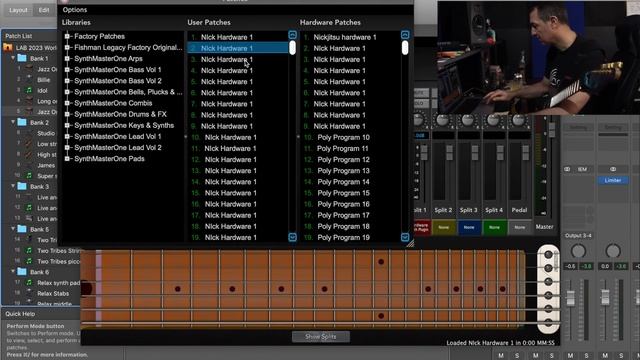Click the Bank 1 folder icon
This screenshot has height=360, width=640.
[x=22, y=58]
